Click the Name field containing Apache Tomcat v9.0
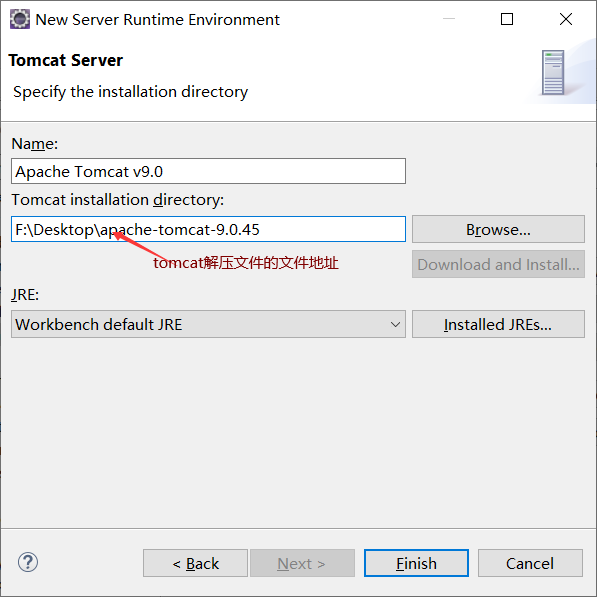 (208, 171)
